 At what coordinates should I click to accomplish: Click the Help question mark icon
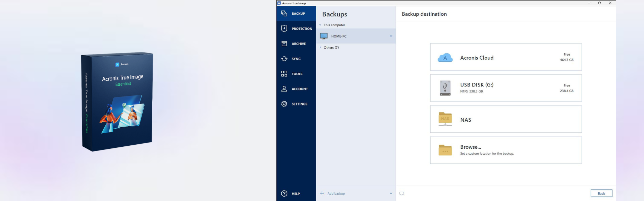click(284, 193)
